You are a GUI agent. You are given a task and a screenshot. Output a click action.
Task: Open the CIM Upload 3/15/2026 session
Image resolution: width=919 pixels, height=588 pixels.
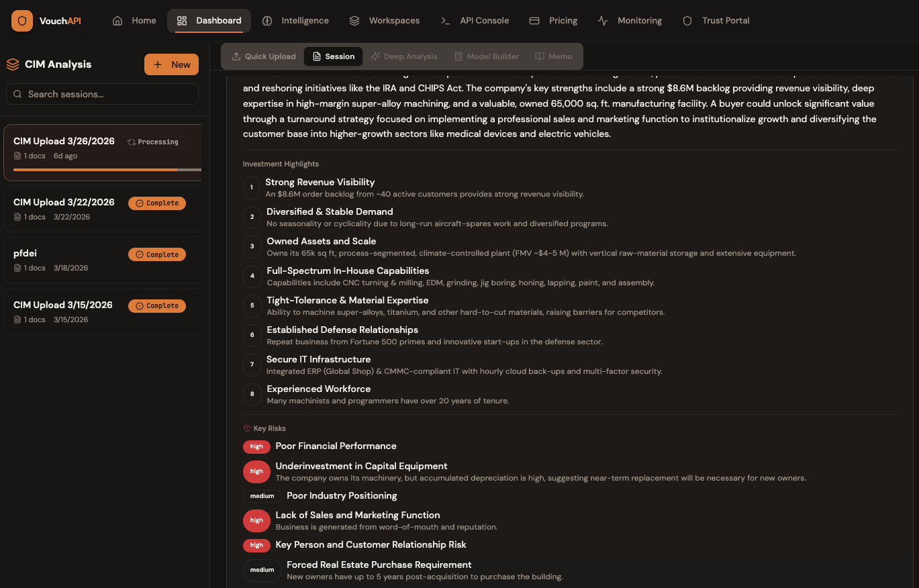click(63, 305)
